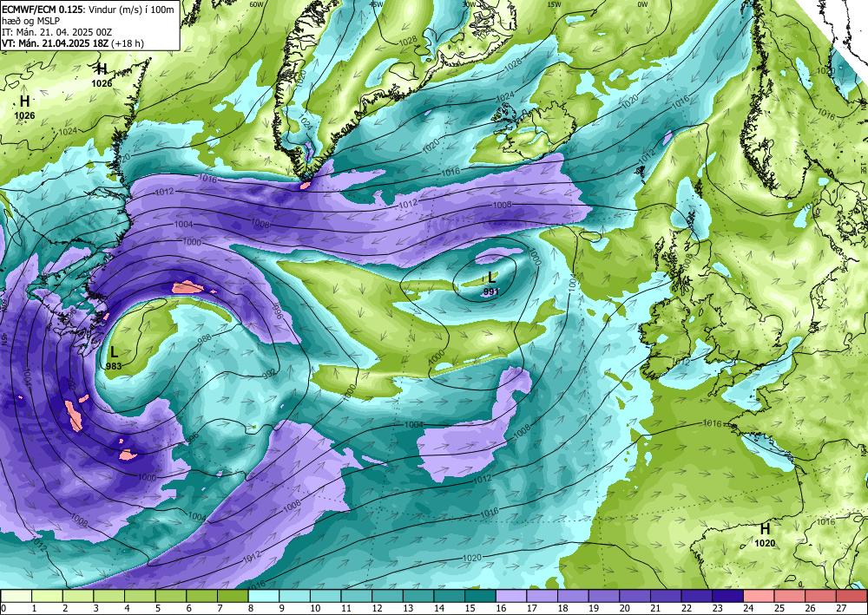Click the legend swatch between 22 and 23
This screenshot has height=615, width=868.
tap(697, 596)
